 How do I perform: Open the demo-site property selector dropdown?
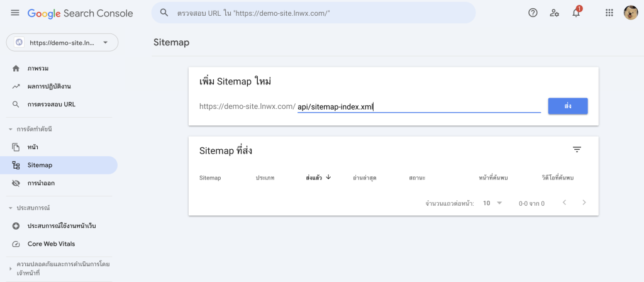(x=62, y=43)
